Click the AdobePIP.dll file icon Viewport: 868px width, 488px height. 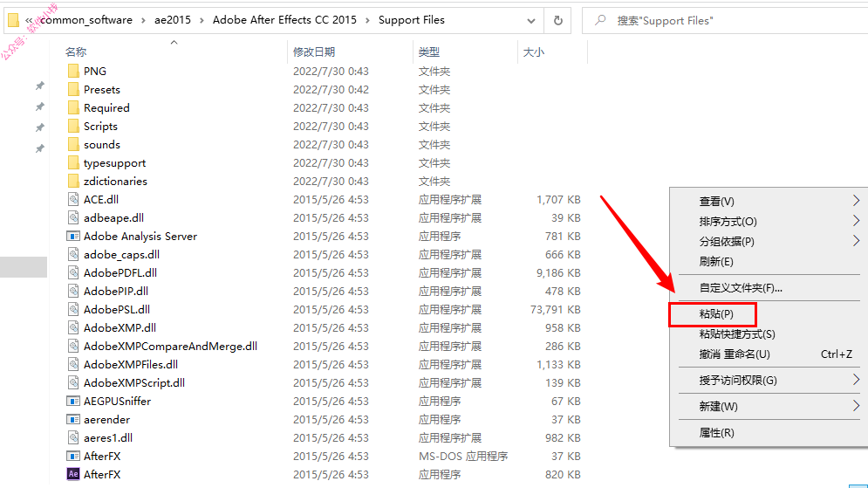[73, 291]
